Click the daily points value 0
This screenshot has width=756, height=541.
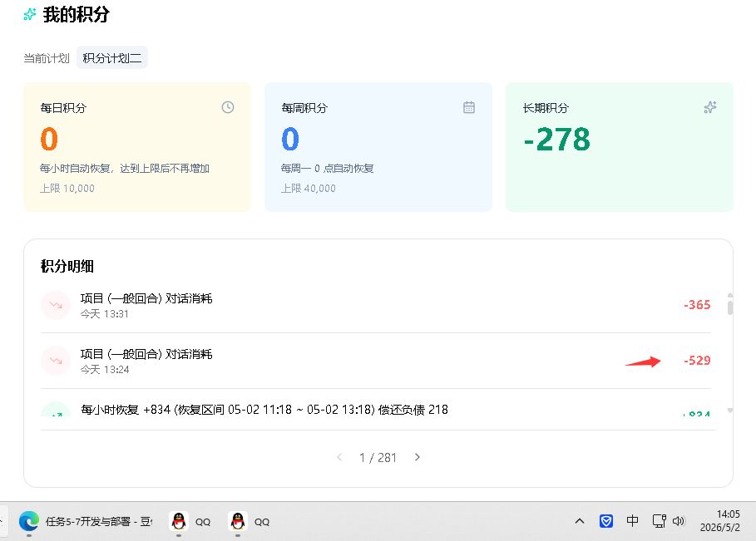[49, 140]
